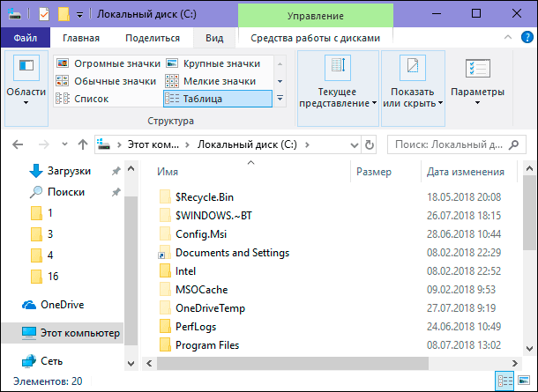The height and width of the screenshot is (392, 538).
Task: Open folder 16 in the navigation pane
Action: click(x=45, y=277)
